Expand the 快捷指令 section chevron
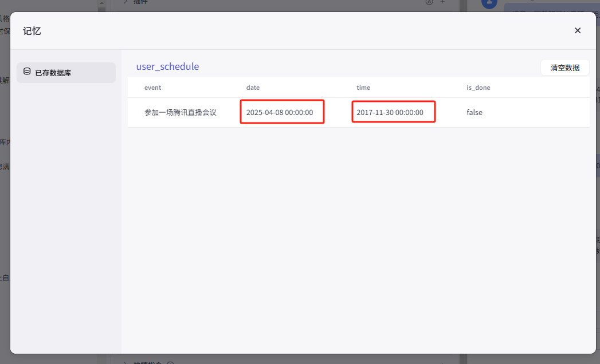Viewport: 600px width, 364px height. point(125,362)
